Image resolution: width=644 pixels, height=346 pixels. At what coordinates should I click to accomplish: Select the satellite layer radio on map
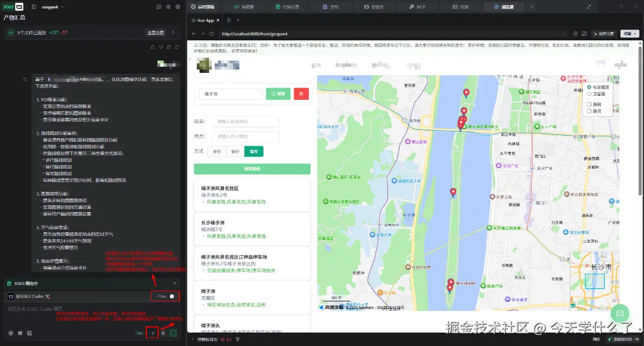coord(589,94)
